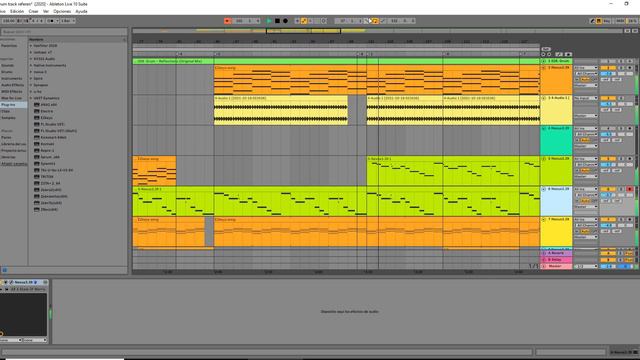
Task: Open the Master track output dropdown
Action: coord(586,266)
